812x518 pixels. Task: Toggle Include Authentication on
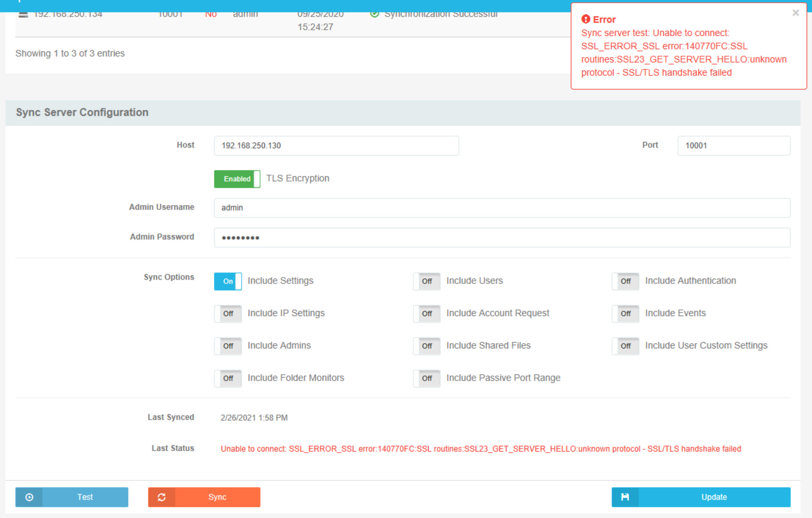coord(625,281)
